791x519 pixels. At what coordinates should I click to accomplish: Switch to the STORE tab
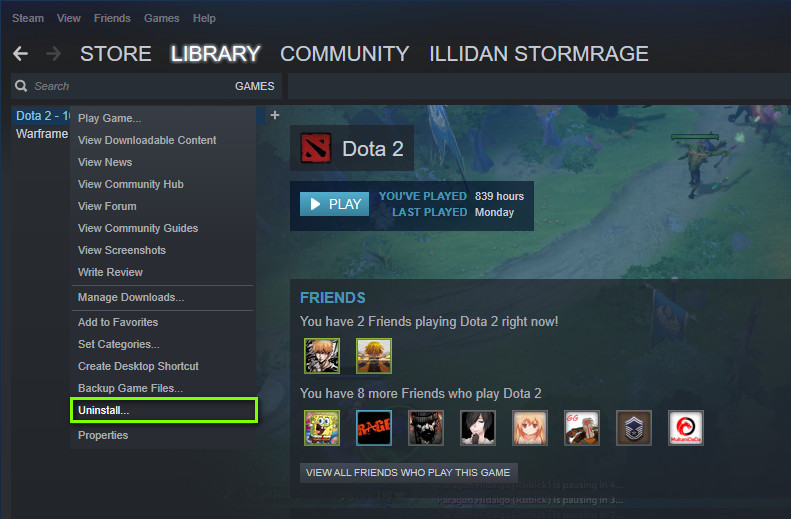[x=116, y=53]
